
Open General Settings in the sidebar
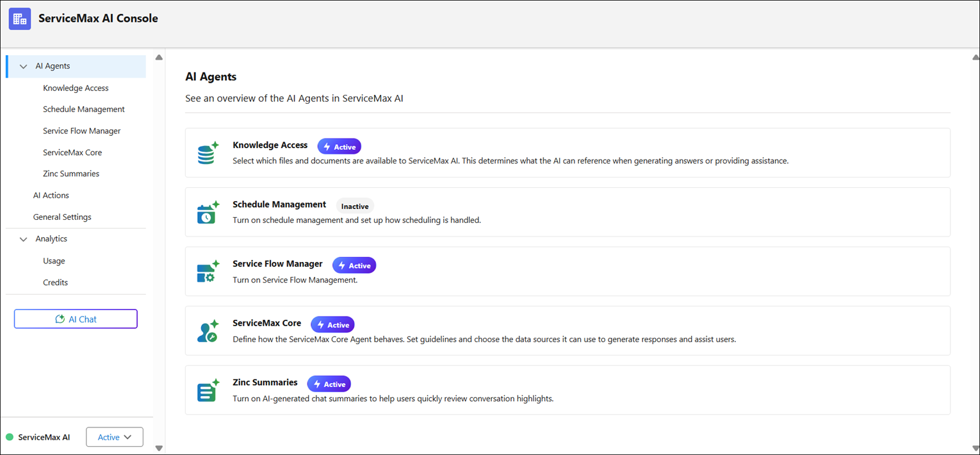coord(62,217)
